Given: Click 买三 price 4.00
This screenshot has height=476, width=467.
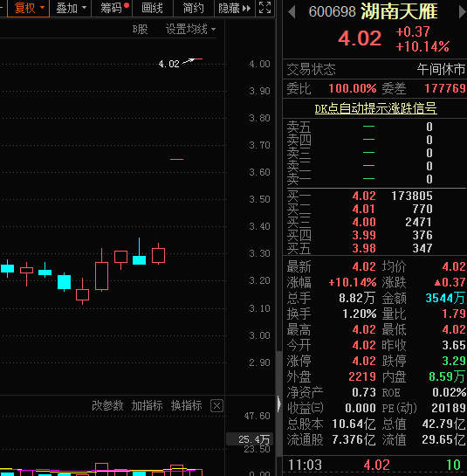Looking at the screenshot, I should point(364,222).
